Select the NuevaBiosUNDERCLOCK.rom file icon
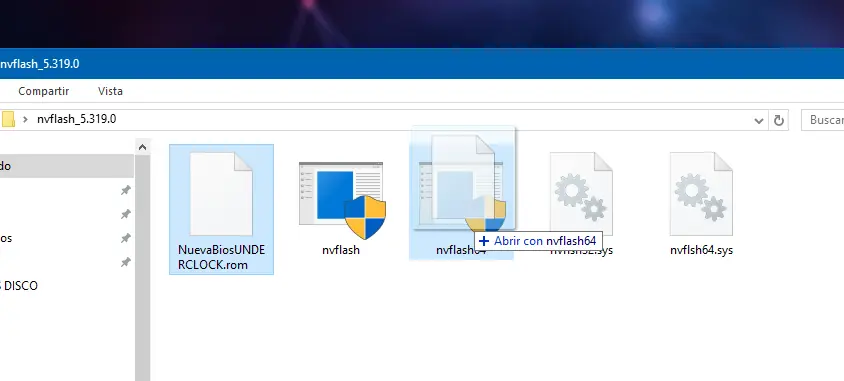The image size is (844, 381). pos(221,194)
